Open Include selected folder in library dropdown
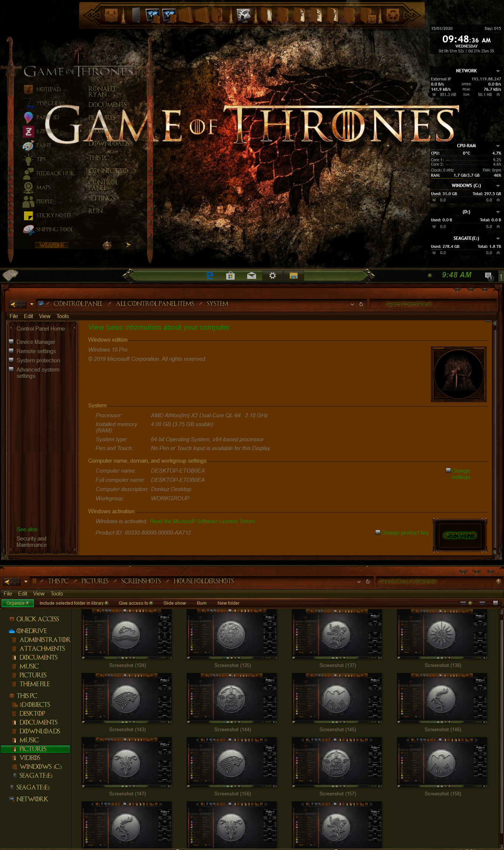 (74, 603)
